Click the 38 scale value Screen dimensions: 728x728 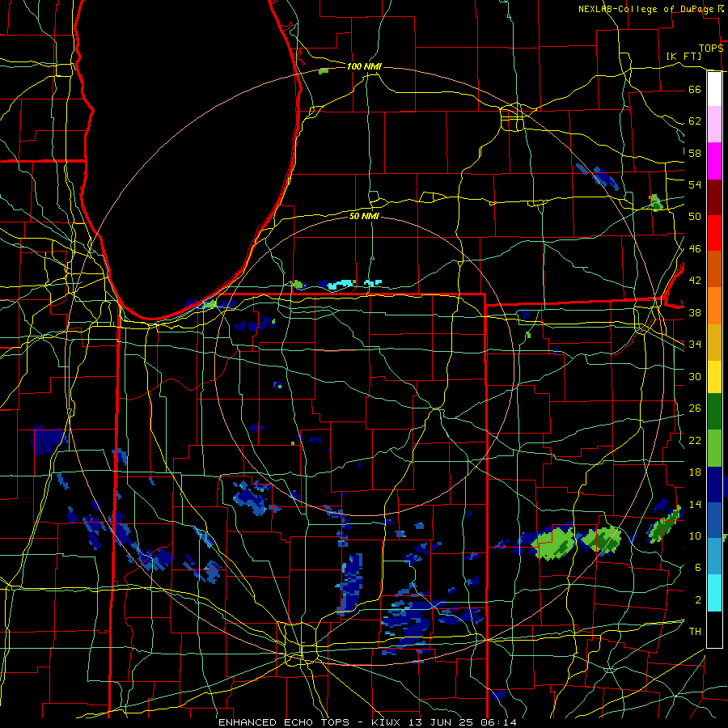[x=695, y=313]
